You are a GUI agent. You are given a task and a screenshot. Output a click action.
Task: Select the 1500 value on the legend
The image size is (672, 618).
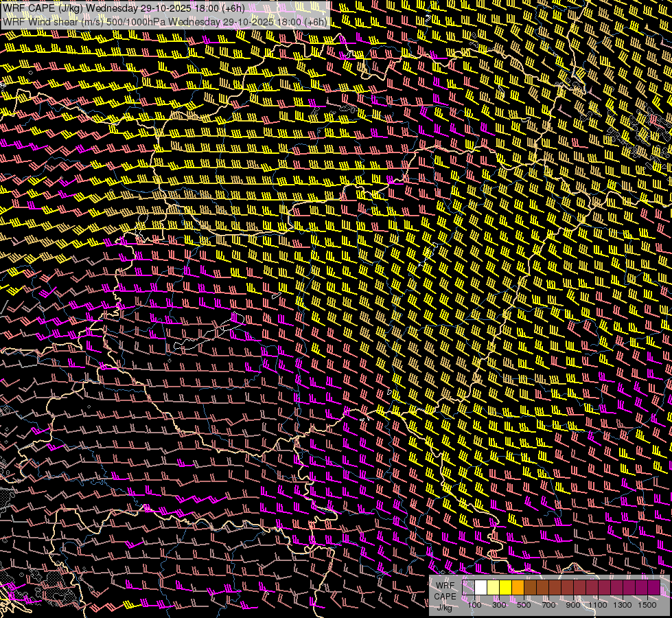[x=647, y=605]
